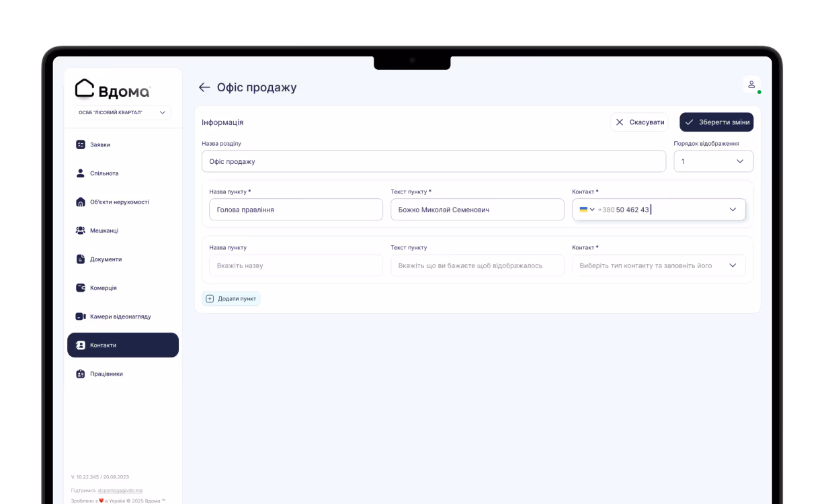Go to Мешканці section

coord(123,230)
